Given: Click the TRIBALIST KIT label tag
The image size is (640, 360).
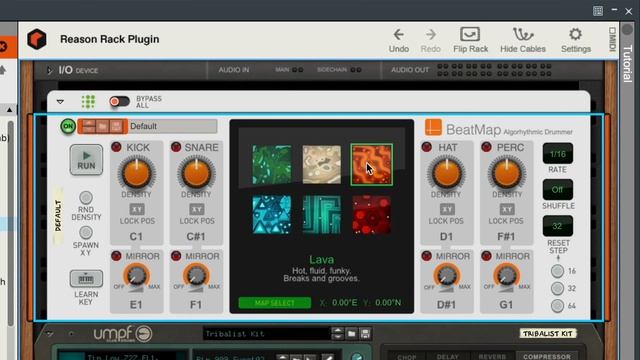Looking at the screenshot, I should [x=548, y=333].
